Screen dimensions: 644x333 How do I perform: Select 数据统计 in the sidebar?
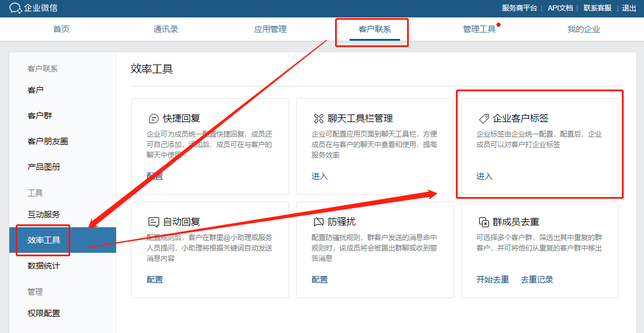(44, 266)
